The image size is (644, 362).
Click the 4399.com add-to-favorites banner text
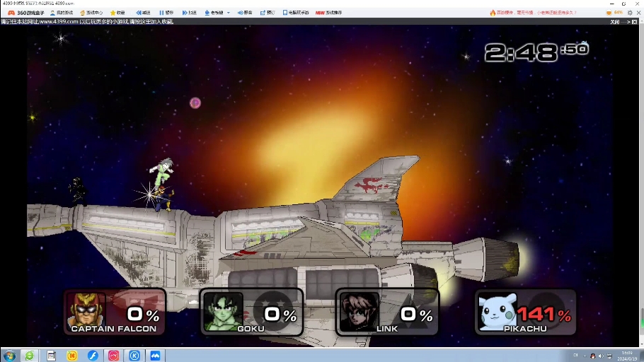coord(87,22)
